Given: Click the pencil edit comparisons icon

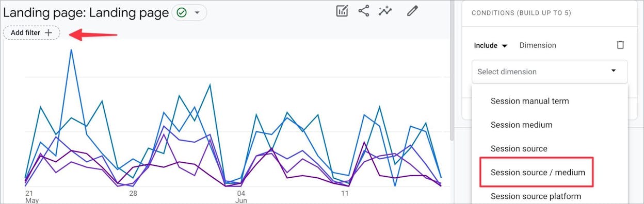Looking at the screenshot, I should tap(412, 11).
